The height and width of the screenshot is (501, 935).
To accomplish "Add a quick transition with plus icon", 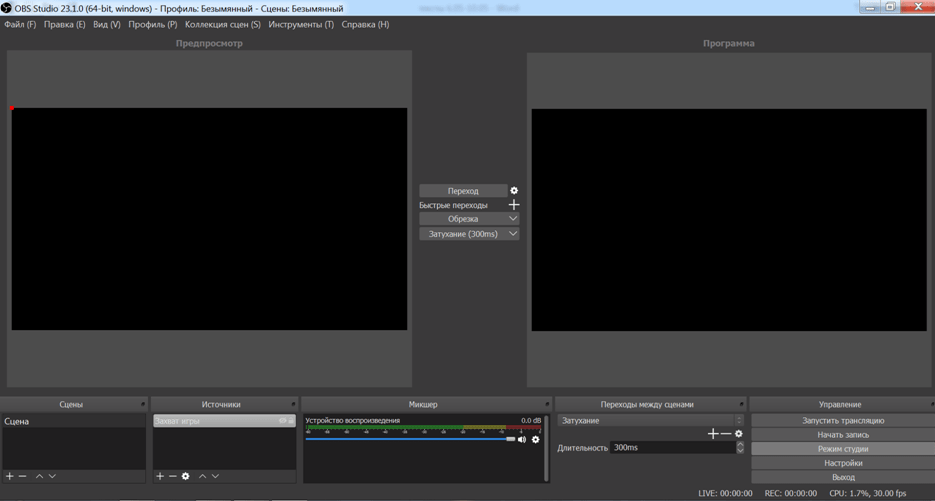I will coord(514,205).
